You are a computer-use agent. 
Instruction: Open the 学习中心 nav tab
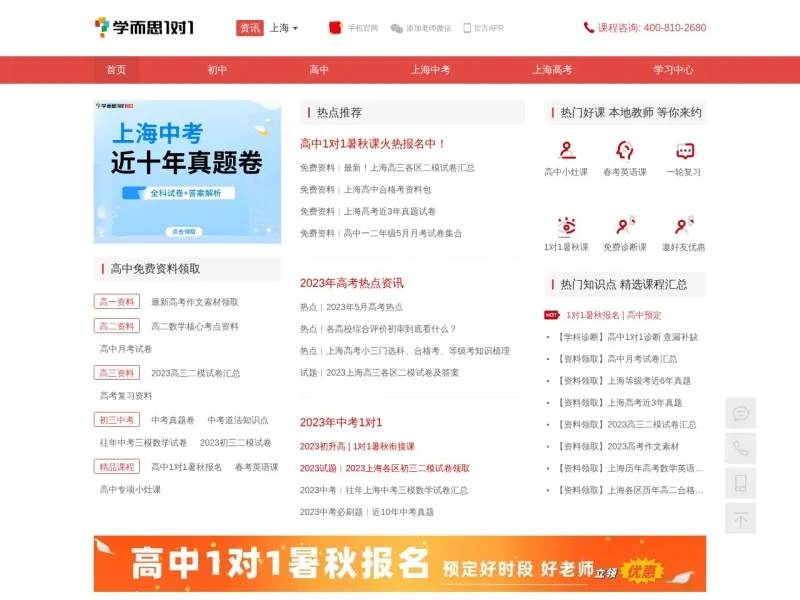click(673, 70)
